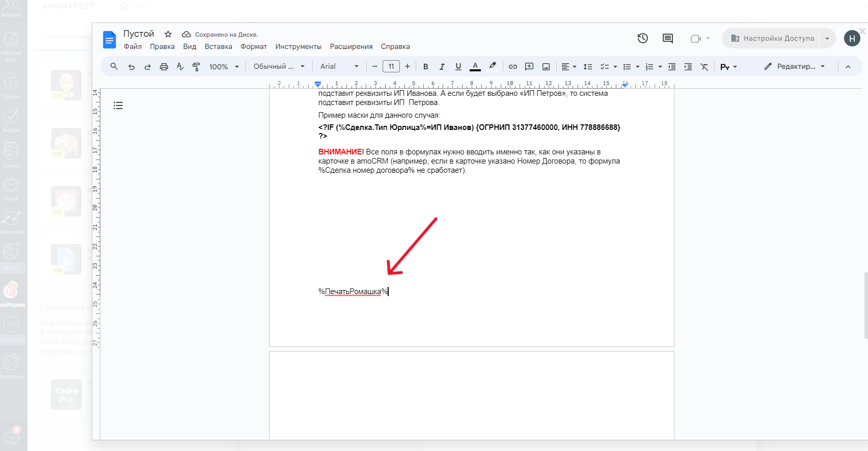Viewport: 868px width, 451px height.
Task: Show the document outline
Action: pos(118,105)
